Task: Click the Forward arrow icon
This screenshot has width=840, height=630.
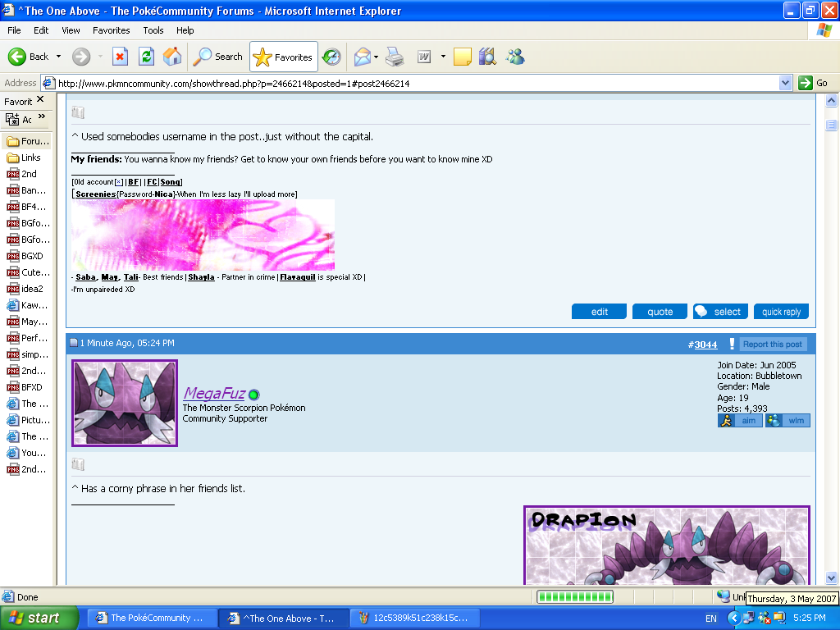Action: pyautogui.click(x=81, y=57)
